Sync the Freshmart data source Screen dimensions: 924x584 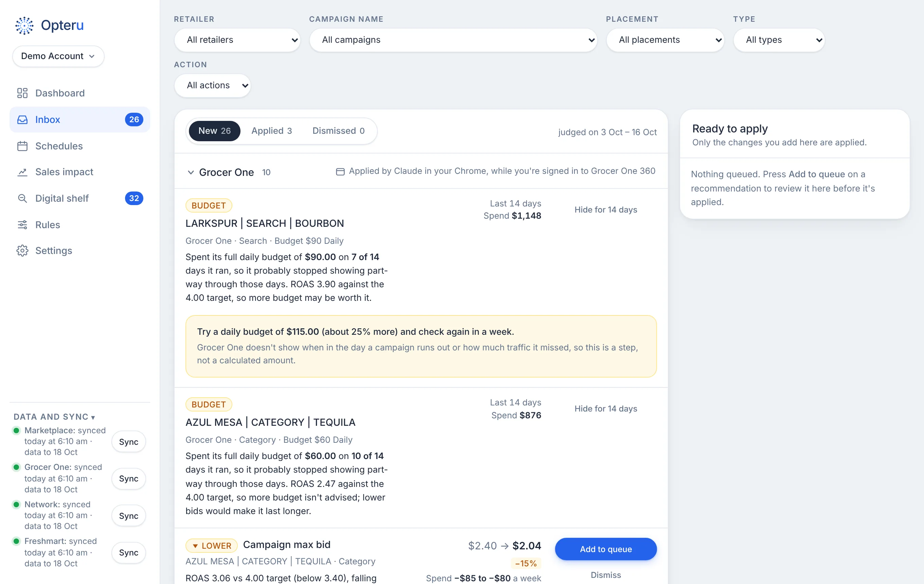point(128,552)
